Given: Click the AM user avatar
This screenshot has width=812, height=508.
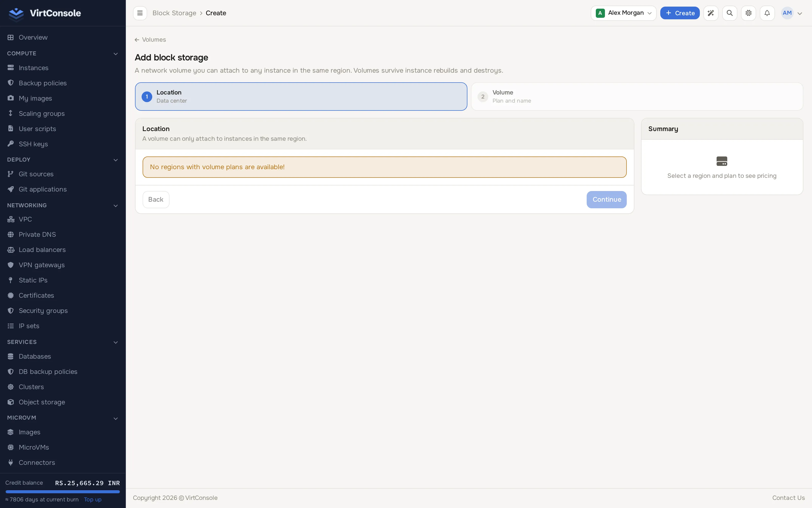Looking at the screenshot, I should coord(787,13).
